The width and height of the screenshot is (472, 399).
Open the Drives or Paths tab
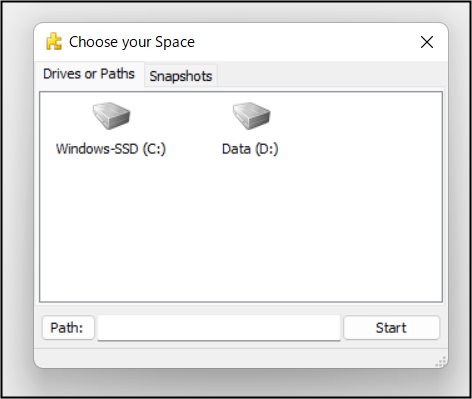(x=89, y=74)
